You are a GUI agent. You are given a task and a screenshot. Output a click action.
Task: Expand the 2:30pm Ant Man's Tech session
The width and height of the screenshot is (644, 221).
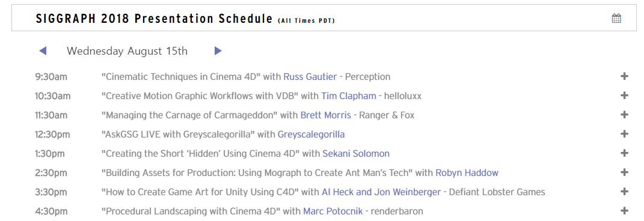(624, 172)
